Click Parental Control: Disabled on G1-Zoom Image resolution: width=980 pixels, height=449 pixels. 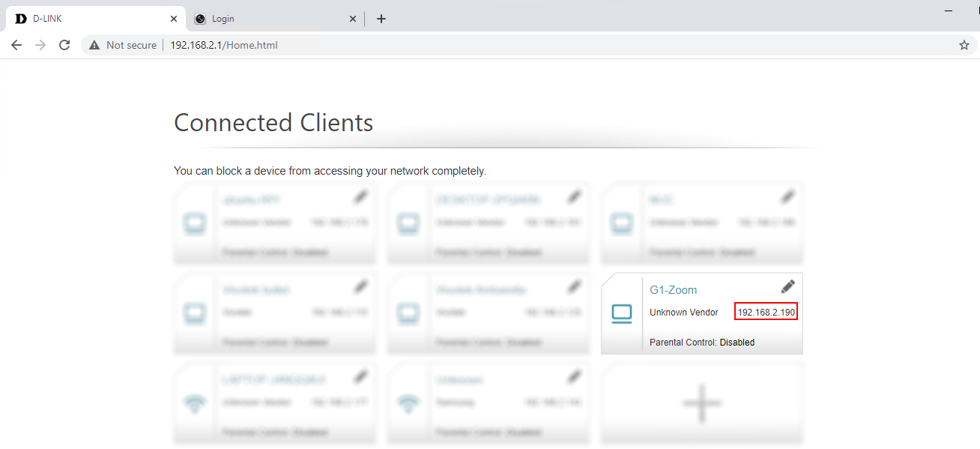[x=701, y=343]
